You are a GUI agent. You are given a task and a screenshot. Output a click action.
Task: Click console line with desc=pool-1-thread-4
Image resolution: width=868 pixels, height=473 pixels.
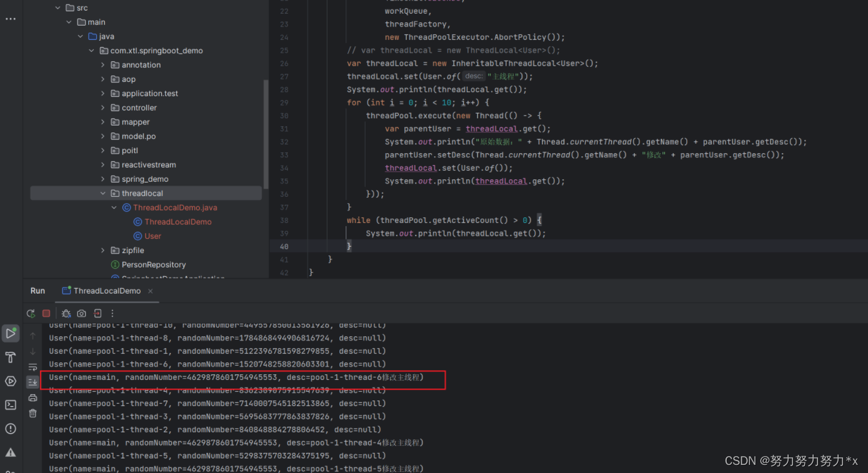[236, 443]
